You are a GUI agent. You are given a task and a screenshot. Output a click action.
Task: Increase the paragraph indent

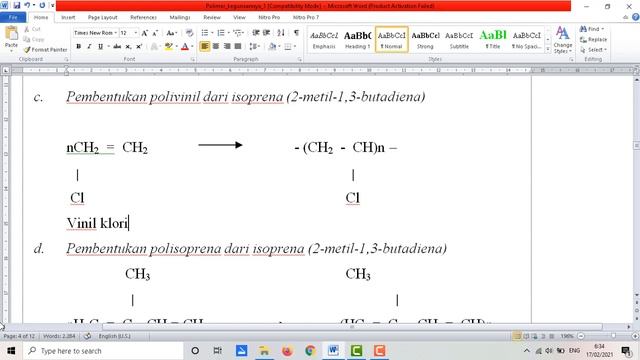pos(267,33)
